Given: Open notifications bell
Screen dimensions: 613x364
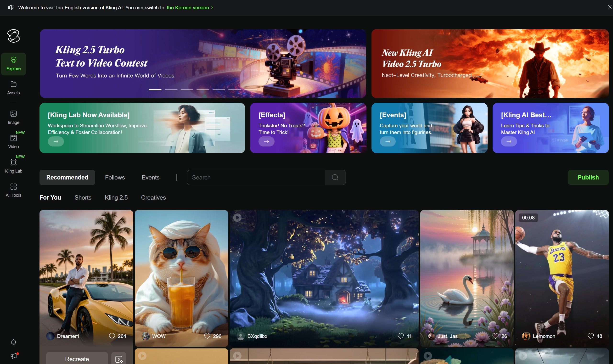Looking at the screenshot, I should [13, 342].
